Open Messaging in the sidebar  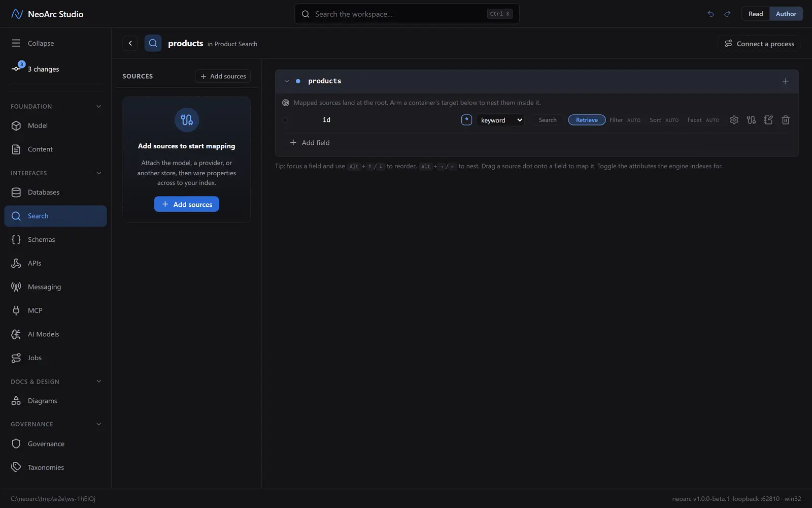(55, 287)
